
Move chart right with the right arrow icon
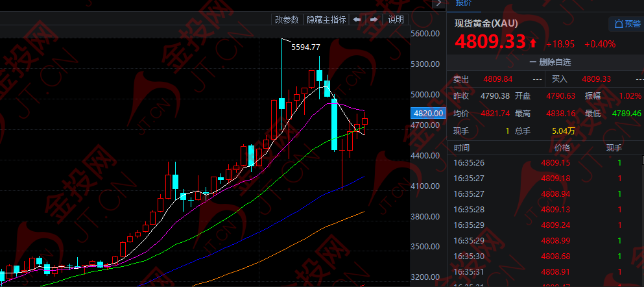pos(374,19)
